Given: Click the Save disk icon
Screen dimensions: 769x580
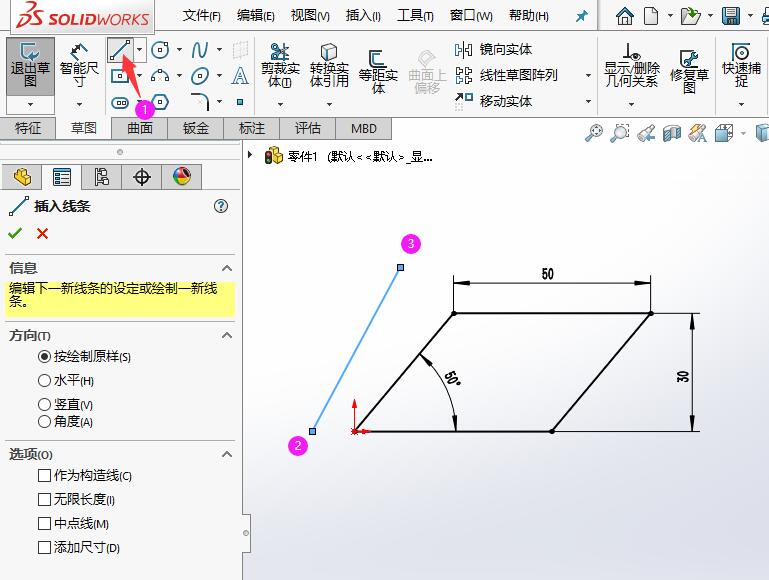Looking at the screenshot, I should pos(731,16).
